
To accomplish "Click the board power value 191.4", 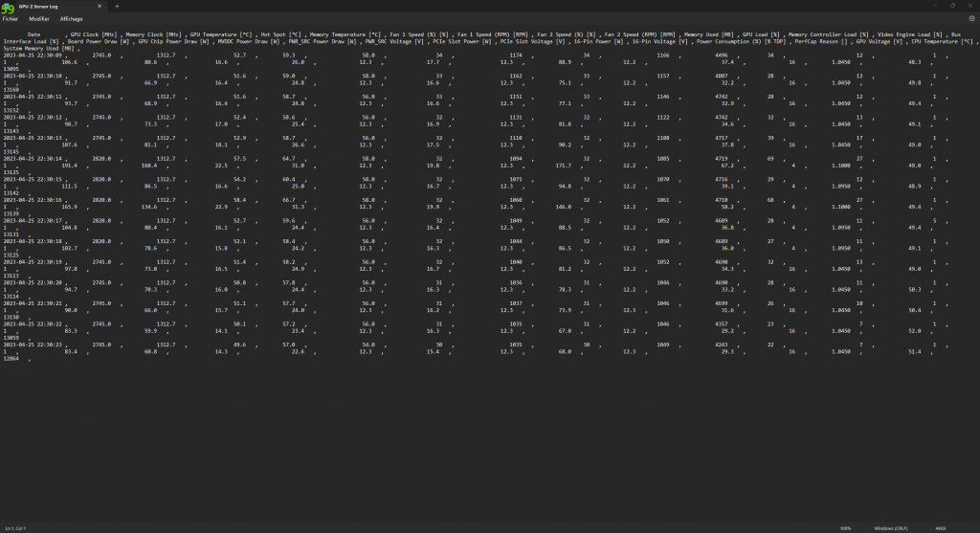I will click(69, 166).
